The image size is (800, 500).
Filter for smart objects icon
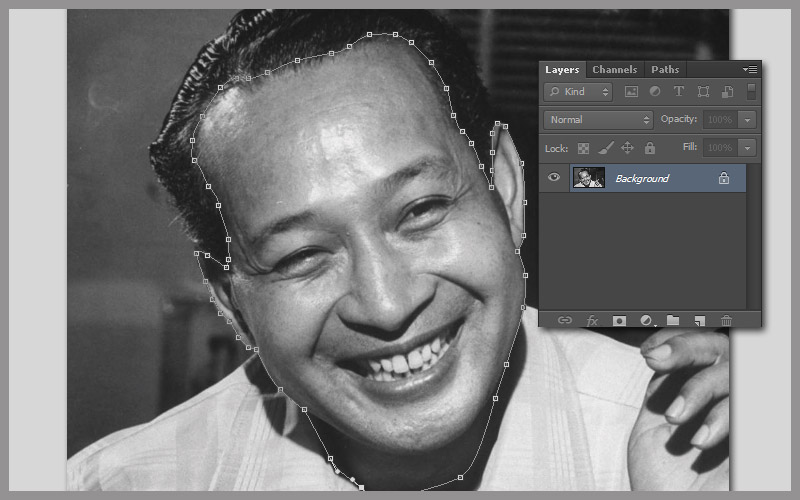(x=727, y=92)
